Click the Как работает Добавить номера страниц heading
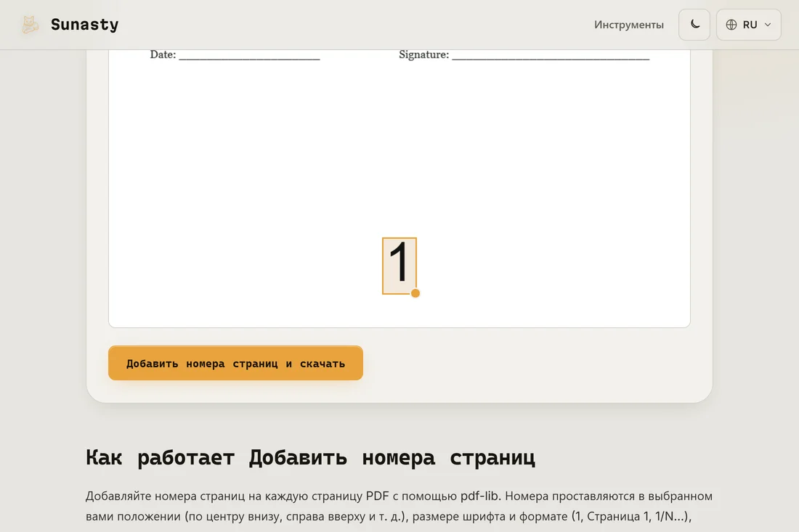This screenshot has height=532, width=799. pyautogui.click(x=310, y=457)
